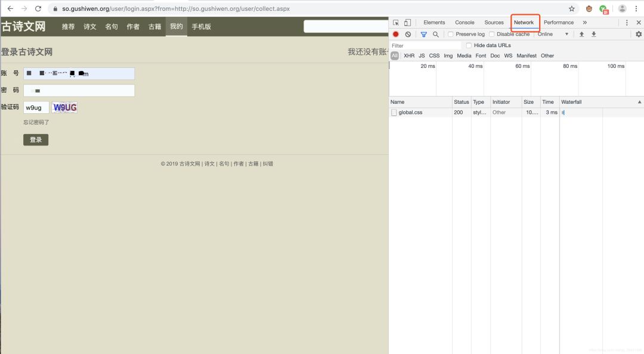Select the global.css request row
The image size is (644, 354).
point(516,113)
